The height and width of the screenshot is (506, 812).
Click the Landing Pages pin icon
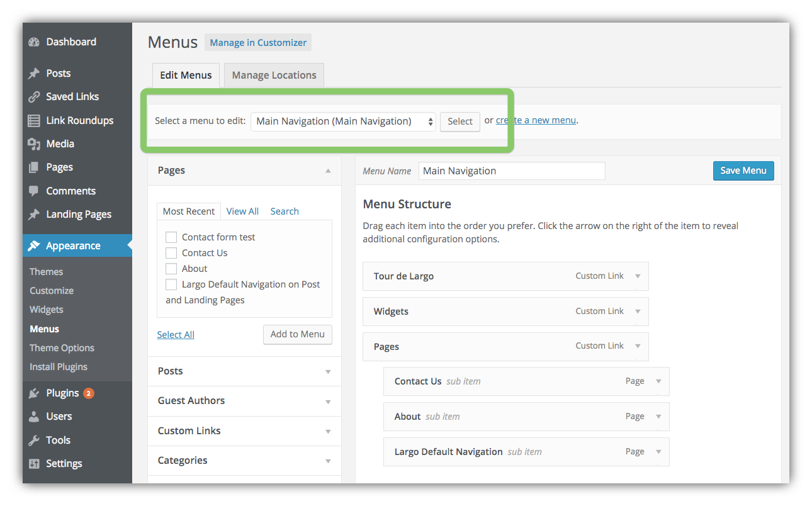(34, 215)
